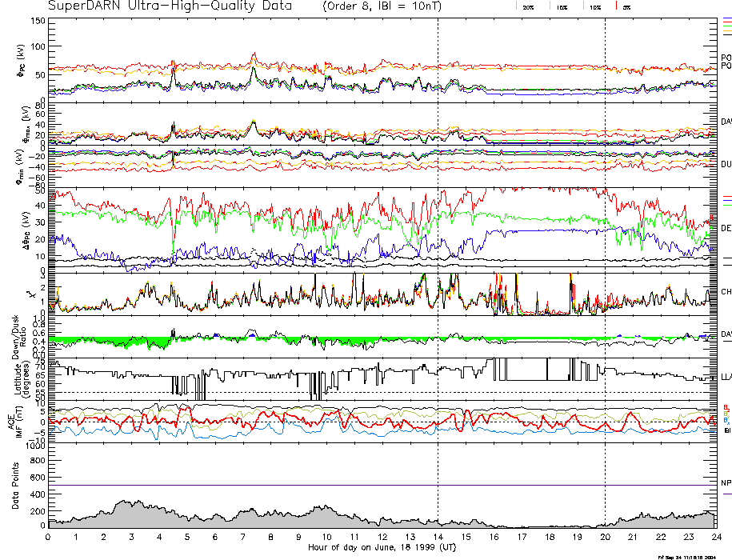
Task: Click the 10% legend label
Action: pyautogui.click(x=594, y=7)
